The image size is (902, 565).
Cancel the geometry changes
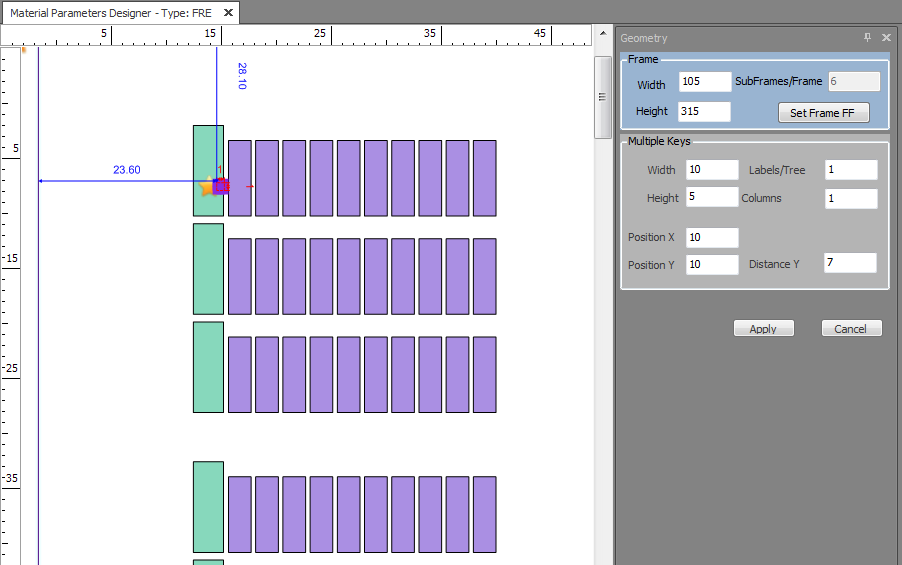coord(851,329)
